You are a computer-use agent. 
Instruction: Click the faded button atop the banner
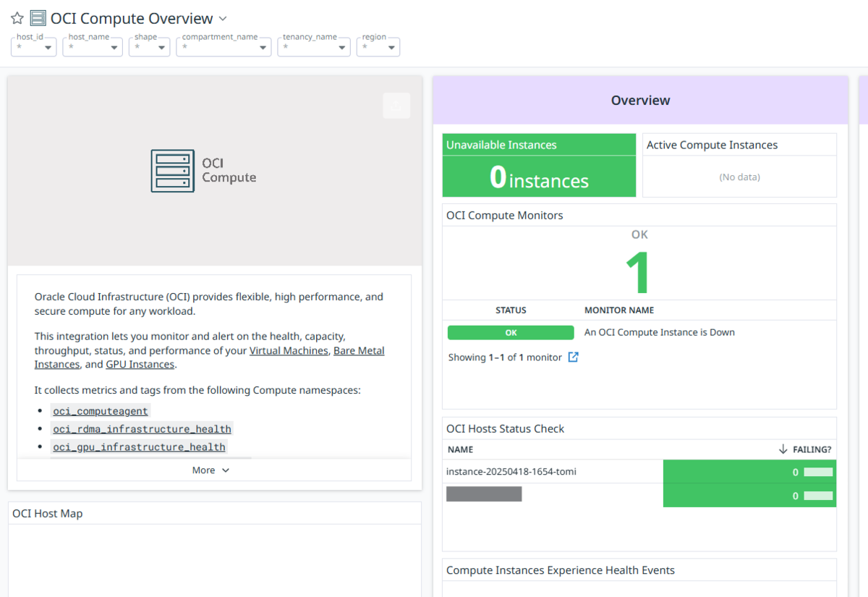[396, 106]
